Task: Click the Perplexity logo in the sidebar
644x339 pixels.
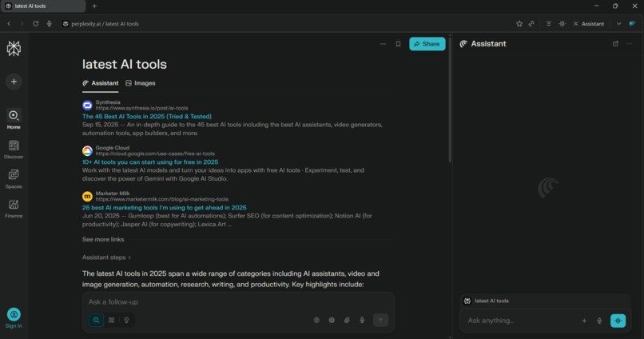Action: (14, 49)
